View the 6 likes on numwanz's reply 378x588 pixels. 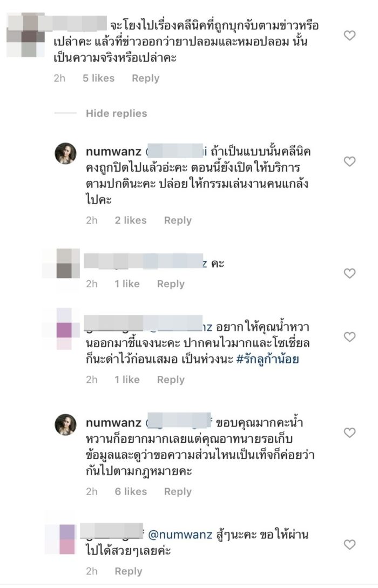131,491
